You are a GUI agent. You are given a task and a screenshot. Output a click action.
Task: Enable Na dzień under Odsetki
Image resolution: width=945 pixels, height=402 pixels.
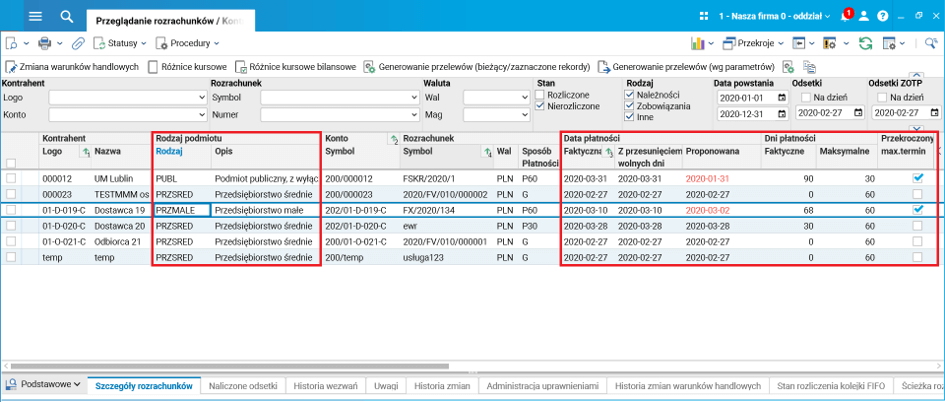click(806, 97)
